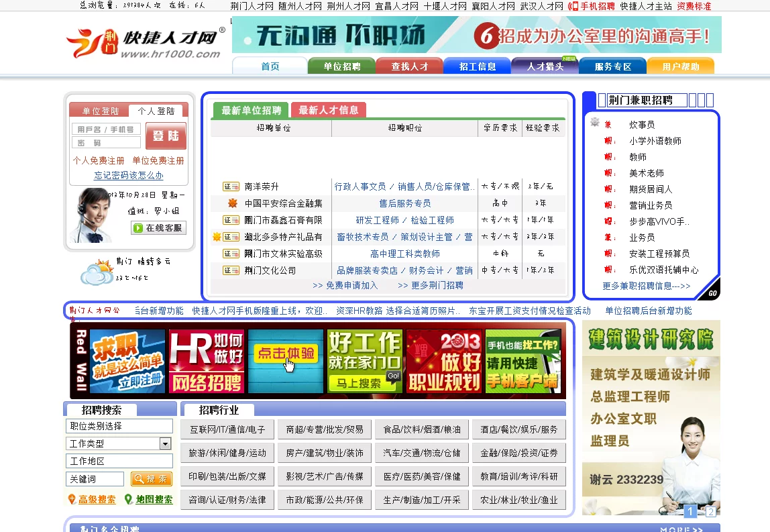Click the 快捷人才网 site logo
This screenshot has width=770, height=532.
(x=144, y=44)
